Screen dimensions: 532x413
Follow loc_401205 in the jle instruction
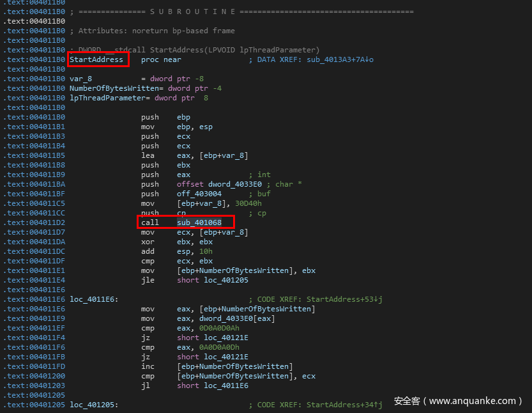pyautogui.click(x=227, y=280)
